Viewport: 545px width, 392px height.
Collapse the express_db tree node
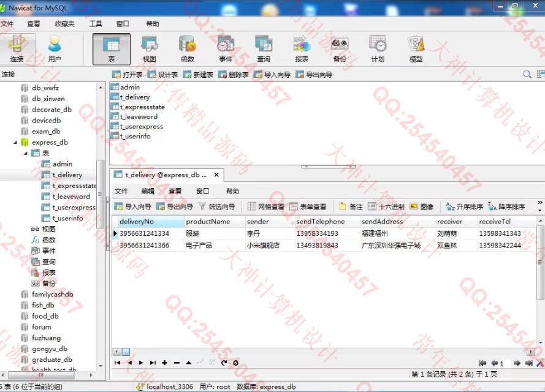coord(15,142)
